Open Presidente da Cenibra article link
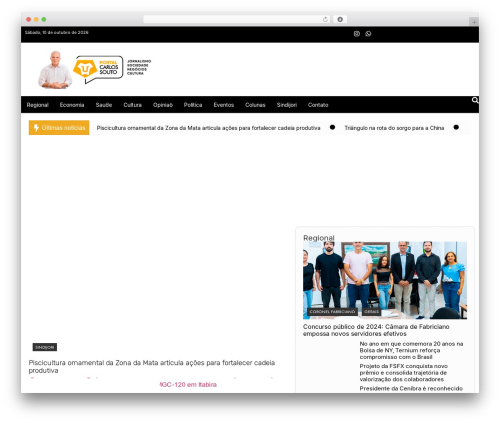 coord(411,389)
